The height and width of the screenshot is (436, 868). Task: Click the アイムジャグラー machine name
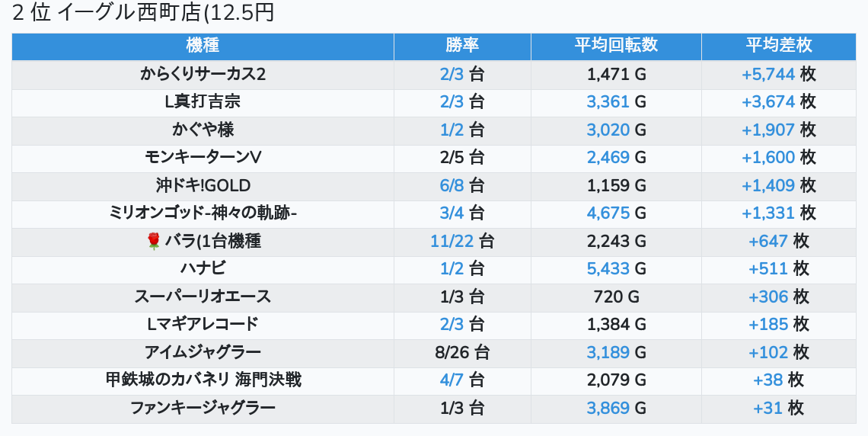coord(203,352)
